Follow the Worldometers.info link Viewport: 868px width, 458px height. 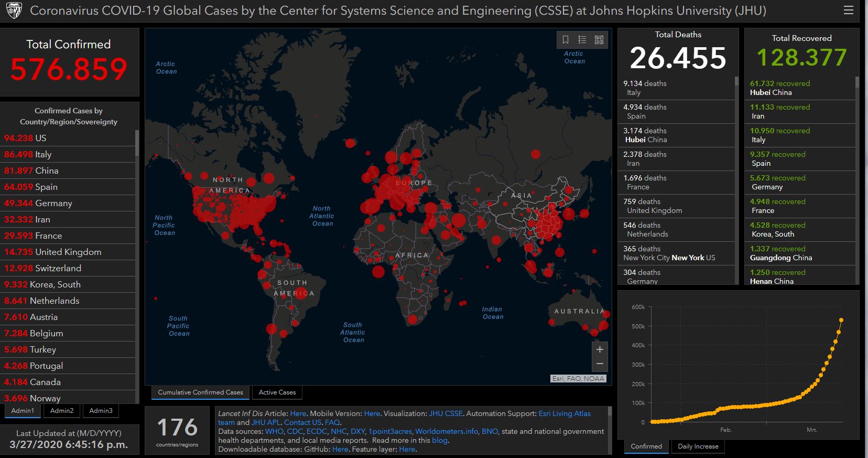click(447, 431)
